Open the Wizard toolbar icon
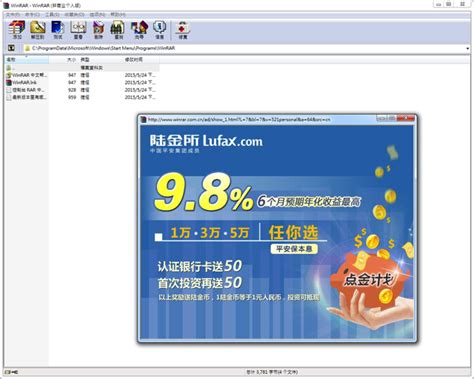 139,30
